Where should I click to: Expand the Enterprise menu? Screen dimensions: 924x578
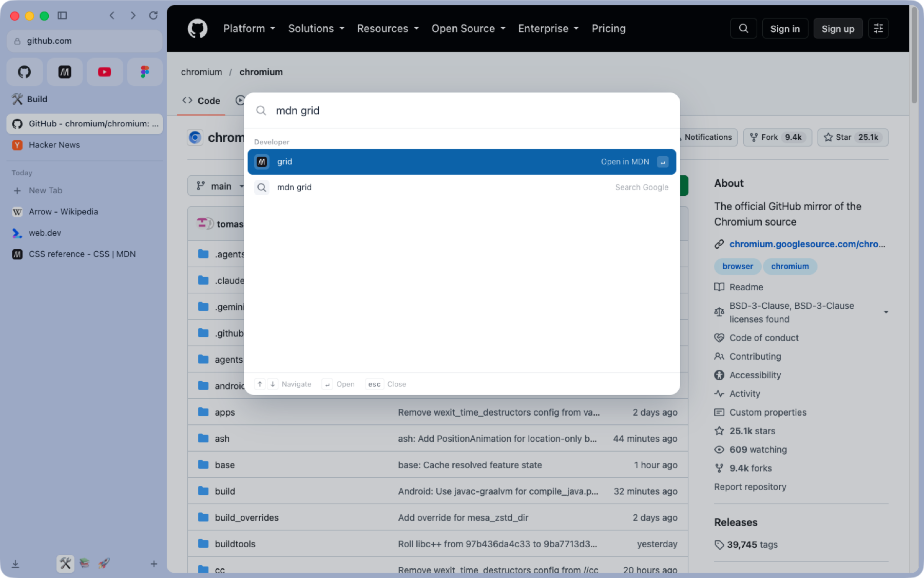pos(548,28)
